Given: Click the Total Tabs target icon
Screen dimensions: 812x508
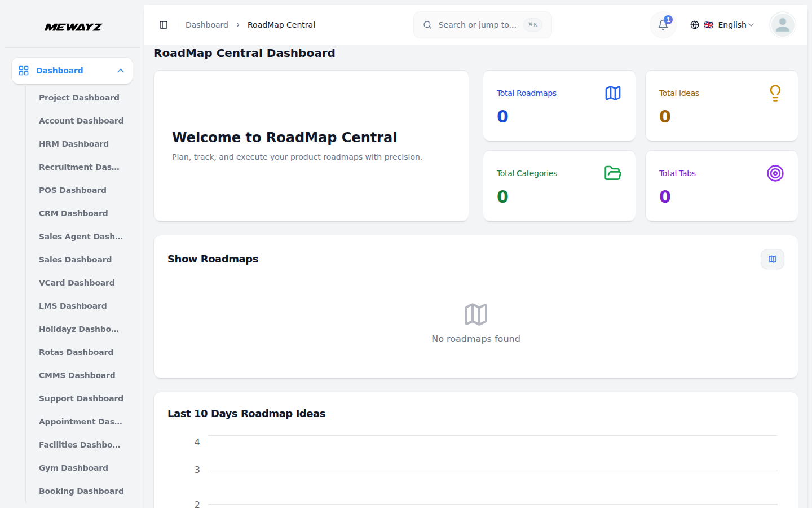Looking at the screenshot, I should click(x=775, y=173).
